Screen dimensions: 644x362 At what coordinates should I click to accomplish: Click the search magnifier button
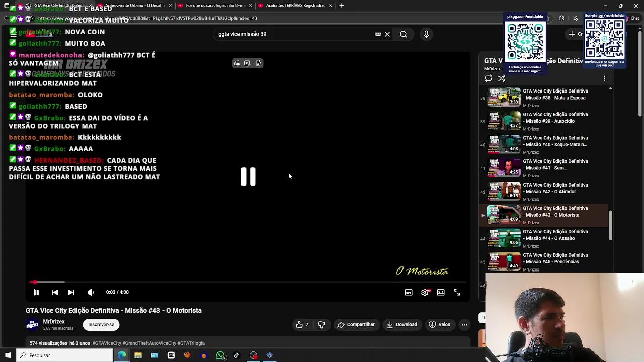pyautogui.click(x=404, y=34)
